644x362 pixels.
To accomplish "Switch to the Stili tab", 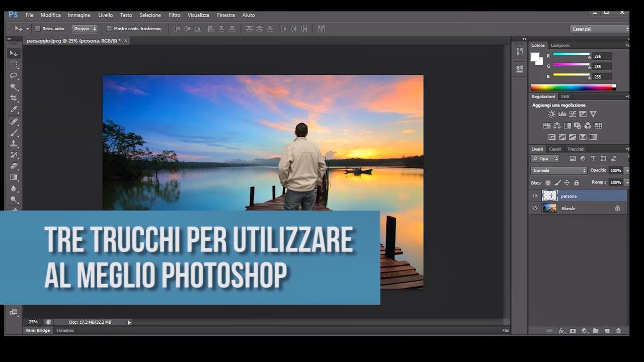I will pyautogui.click(x=565, y=97).
